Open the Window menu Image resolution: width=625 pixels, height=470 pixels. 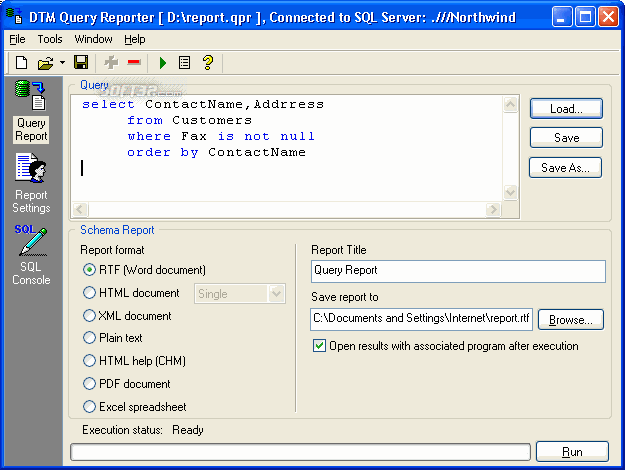[x=93, y=39]
